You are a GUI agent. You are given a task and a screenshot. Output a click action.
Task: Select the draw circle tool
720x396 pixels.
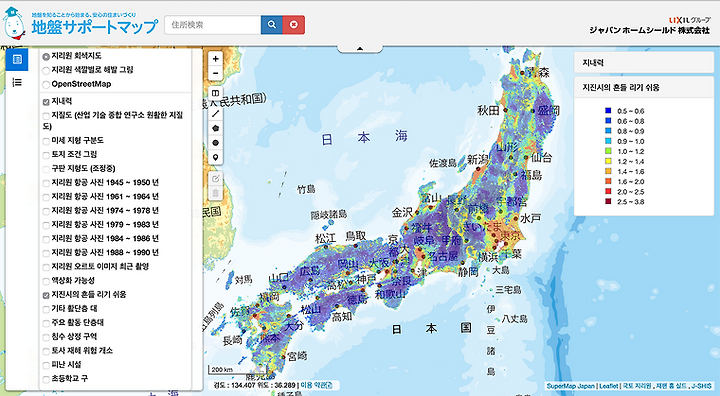(215, 142)
